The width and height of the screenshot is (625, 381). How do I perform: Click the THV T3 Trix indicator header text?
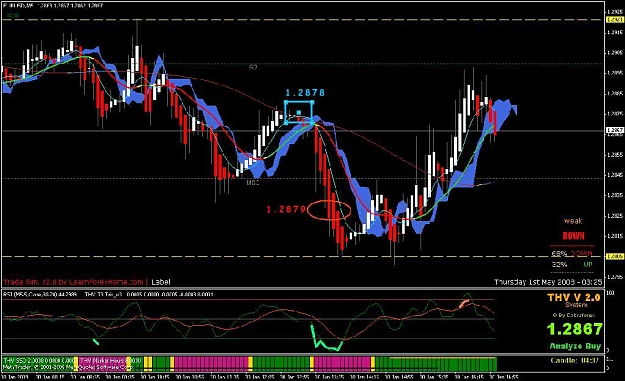[149, 295]
